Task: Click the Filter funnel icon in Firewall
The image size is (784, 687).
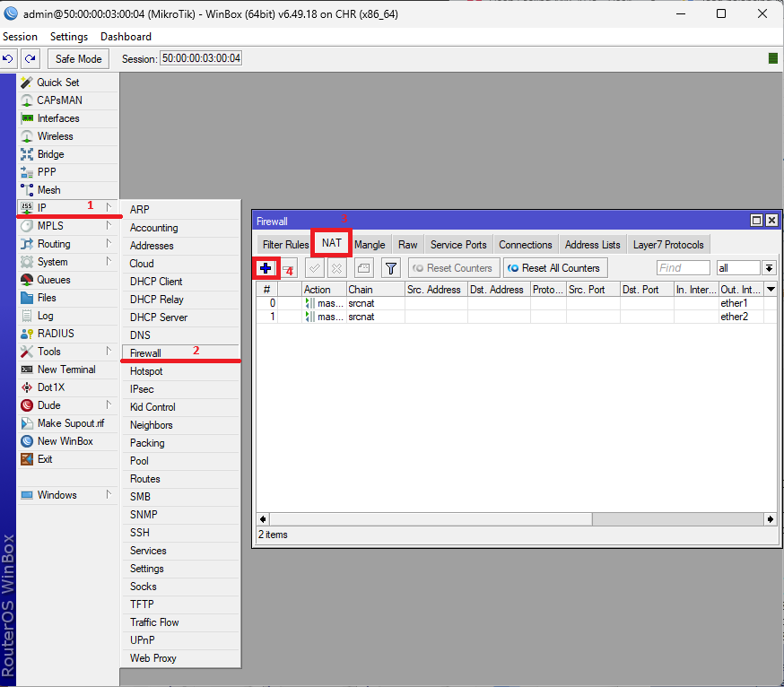Action: [391, 268]
